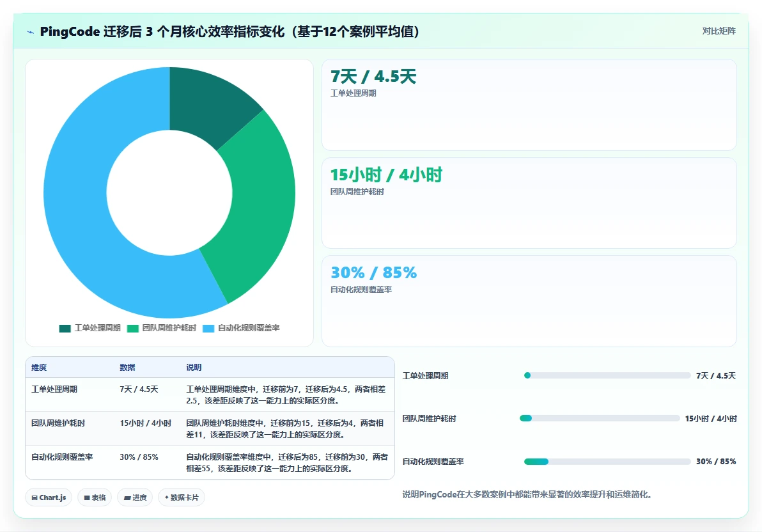This screenshot has width=762, height=532.
Task: Click the 工单处理周期 cell in the table
Action: [x=54, y=389]
